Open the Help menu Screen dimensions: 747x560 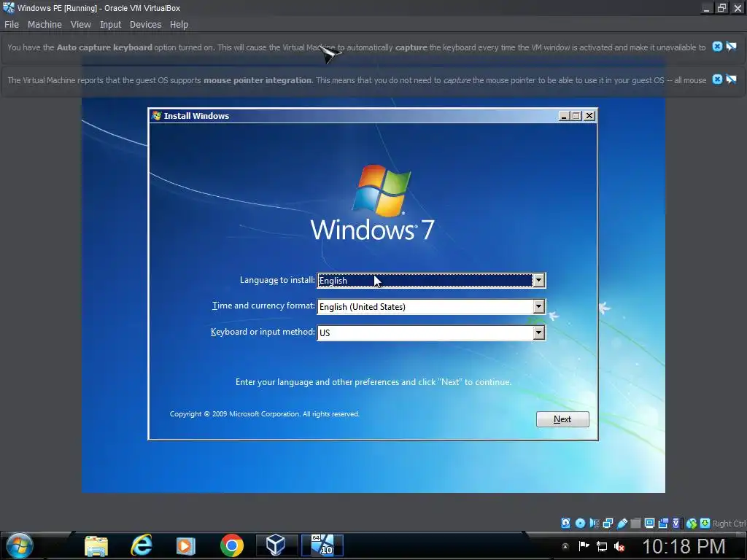[x=179, y=24]
